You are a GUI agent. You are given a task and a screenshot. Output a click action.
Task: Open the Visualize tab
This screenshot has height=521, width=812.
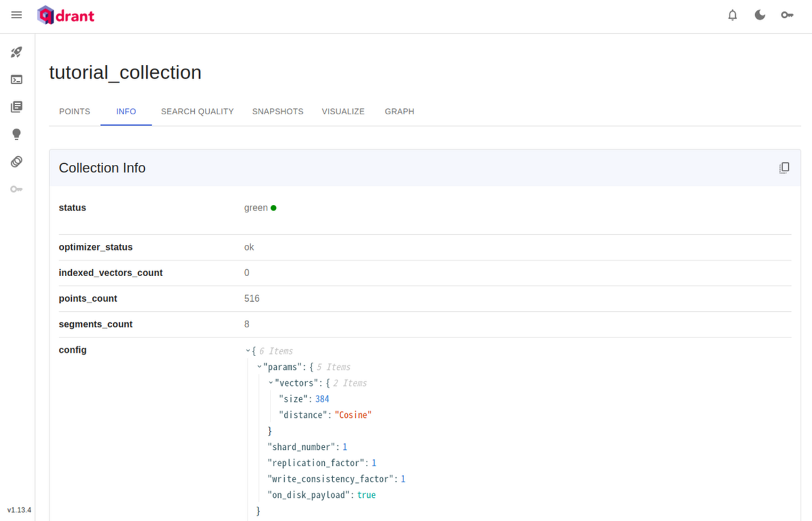(343, 111)
